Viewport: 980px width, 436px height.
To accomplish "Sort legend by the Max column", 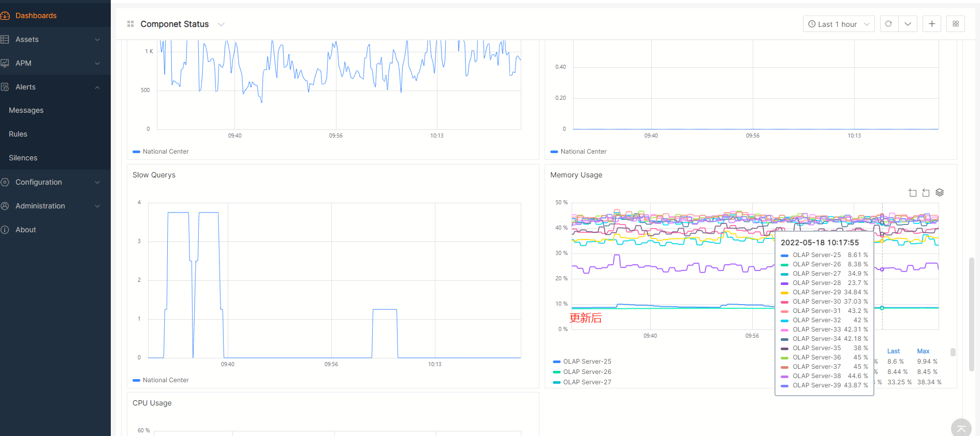I will (923, 351).
